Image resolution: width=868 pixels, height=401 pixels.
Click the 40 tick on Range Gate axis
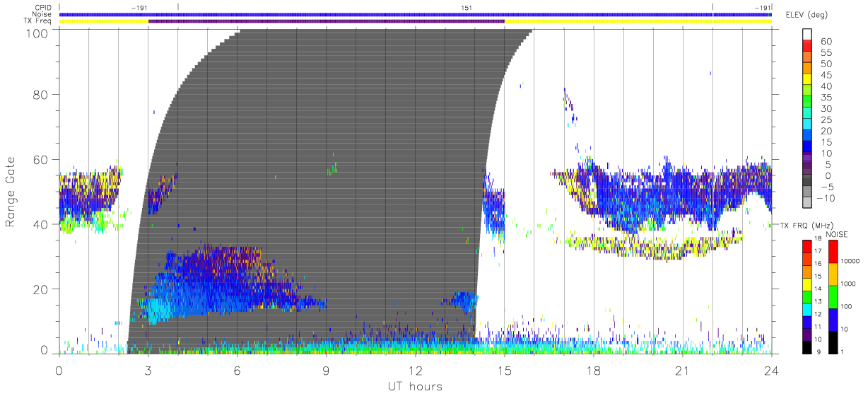(x=41, y=224)
